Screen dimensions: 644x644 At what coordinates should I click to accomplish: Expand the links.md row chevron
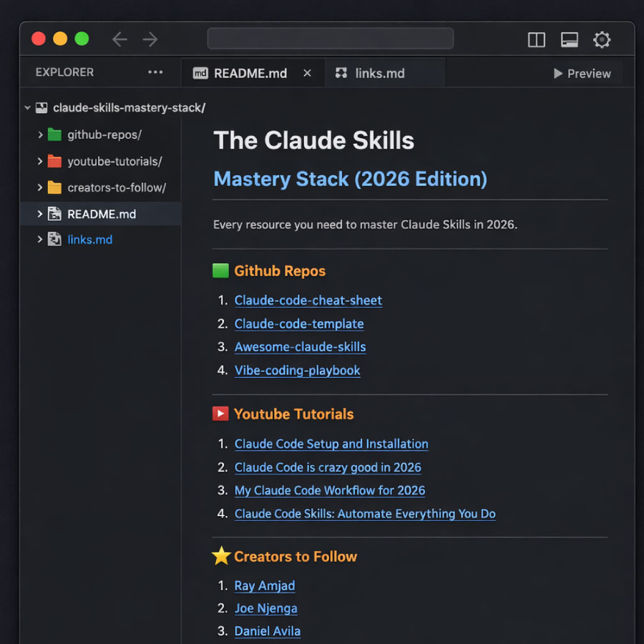click(x=40, y=240)
